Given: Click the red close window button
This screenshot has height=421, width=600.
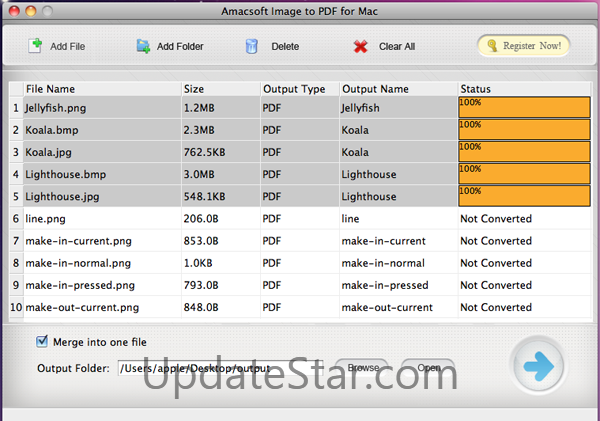Looking at the screenshot, I should tap(14, 11).
